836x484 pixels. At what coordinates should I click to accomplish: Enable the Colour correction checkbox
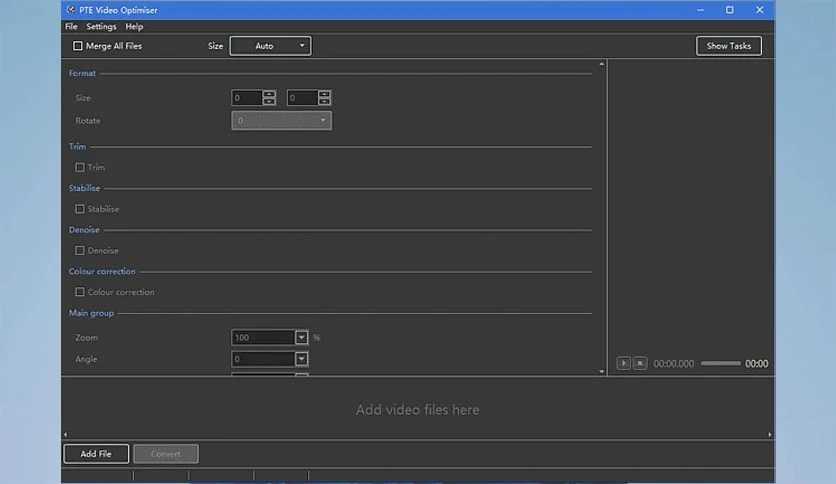(x=80, y=292)
